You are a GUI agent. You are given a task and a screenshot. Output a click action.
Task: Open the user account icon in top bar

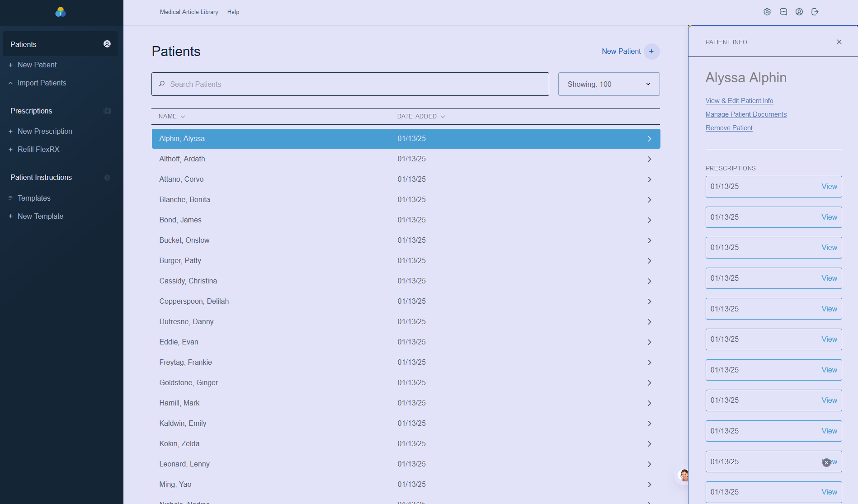pos(799,12)
